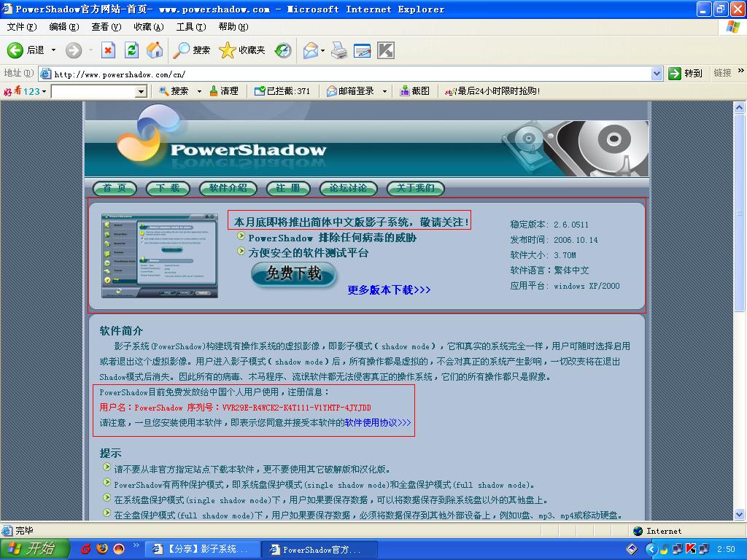
Task: Go to home page via house icon
Action: [x=155, y=50]
